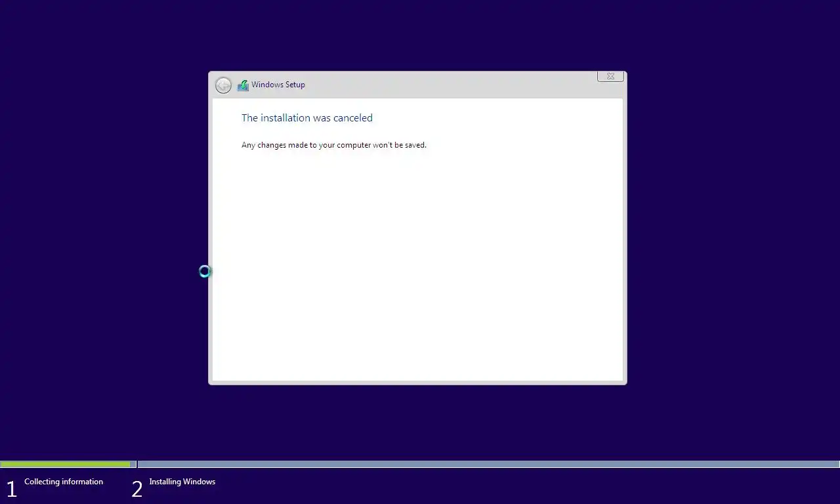Click the step number 2

click(x=136, y=489)
